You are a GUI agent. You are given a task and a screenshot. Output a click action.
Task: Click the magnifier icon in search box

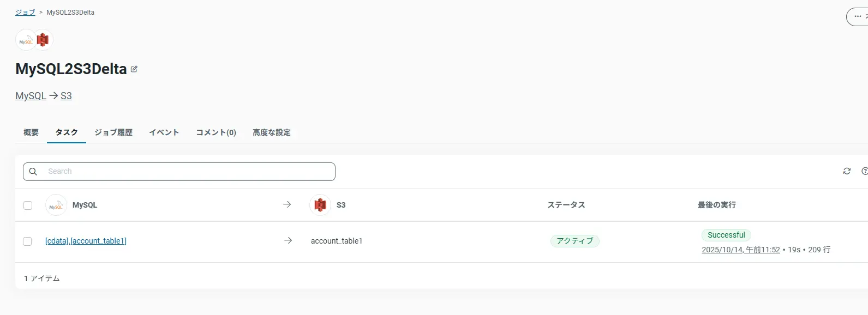coord(33,172)
